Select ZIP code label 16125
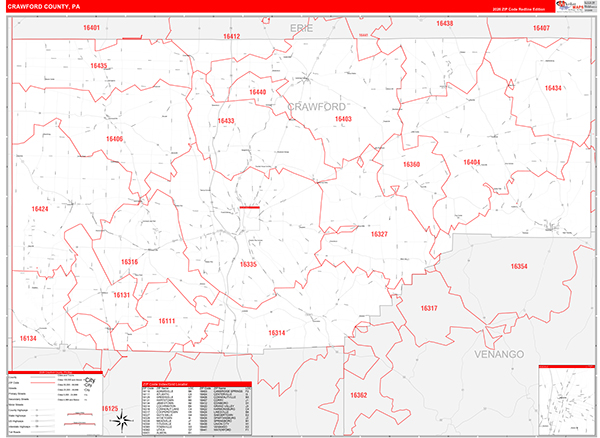Viewport: 600px width, 438px height. pos(110,409)
